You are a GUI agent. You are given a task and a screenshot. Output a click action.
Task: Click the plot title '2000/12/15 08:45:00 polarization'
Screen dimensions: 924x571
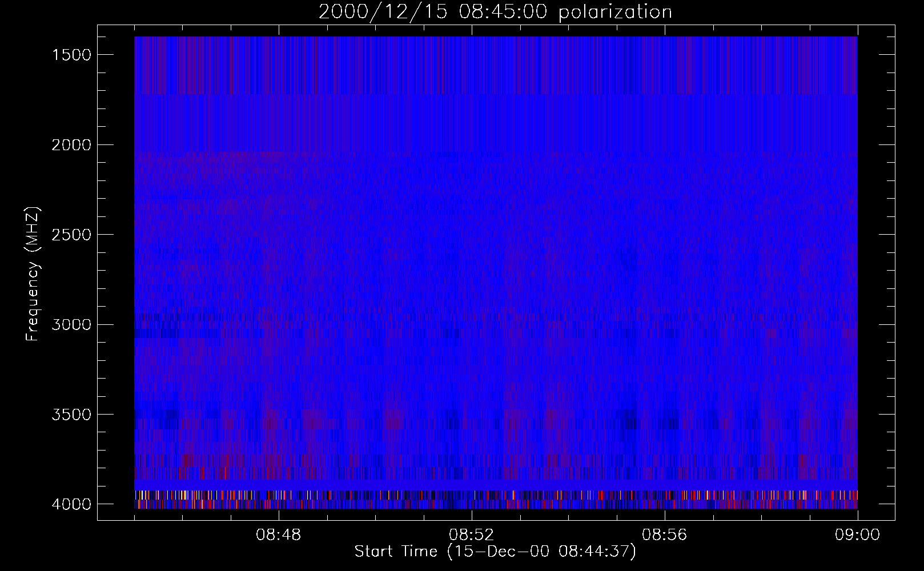coord(495,12)
